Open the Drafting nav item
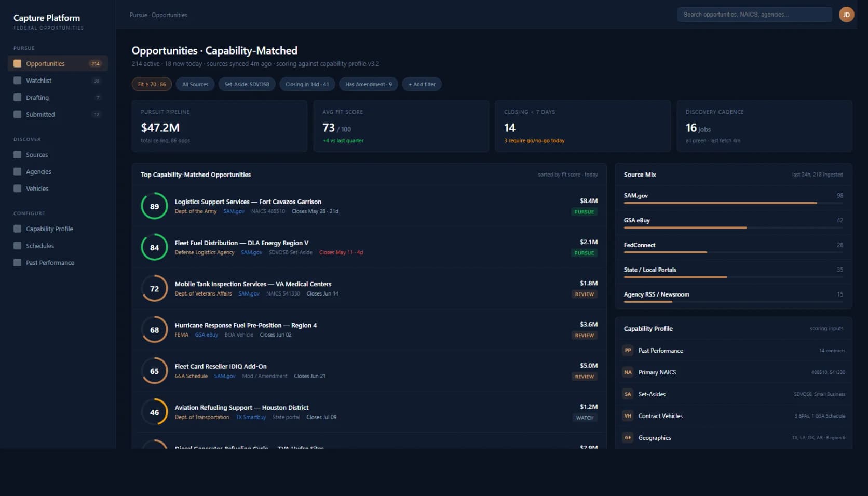The width and height of the screenshot is (868, 496). click(x=58, y=97)
